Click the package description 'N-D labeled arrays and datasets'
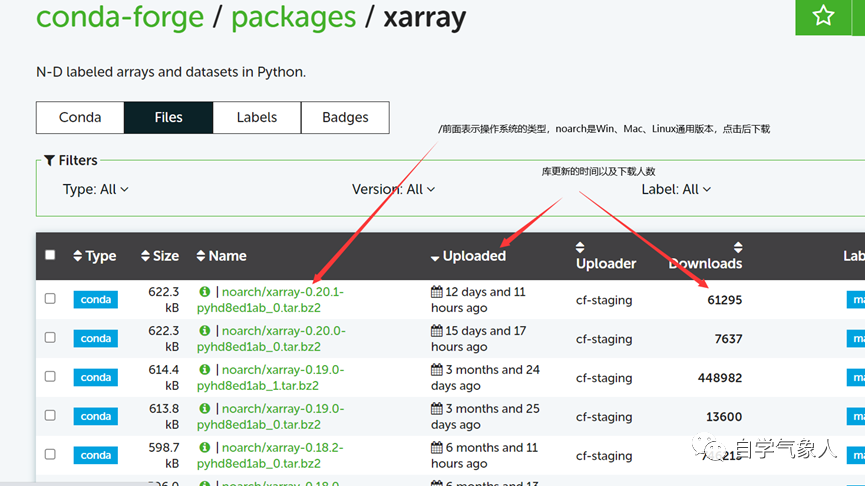Viewport: 865px width, 486px height. (171, 72)
